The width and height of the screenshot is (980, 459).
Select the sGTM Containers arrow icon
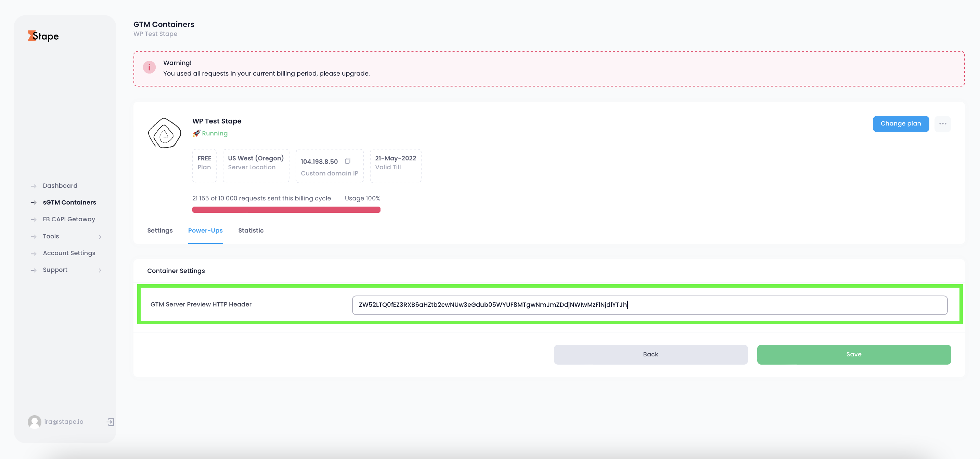tap(34, 203)
